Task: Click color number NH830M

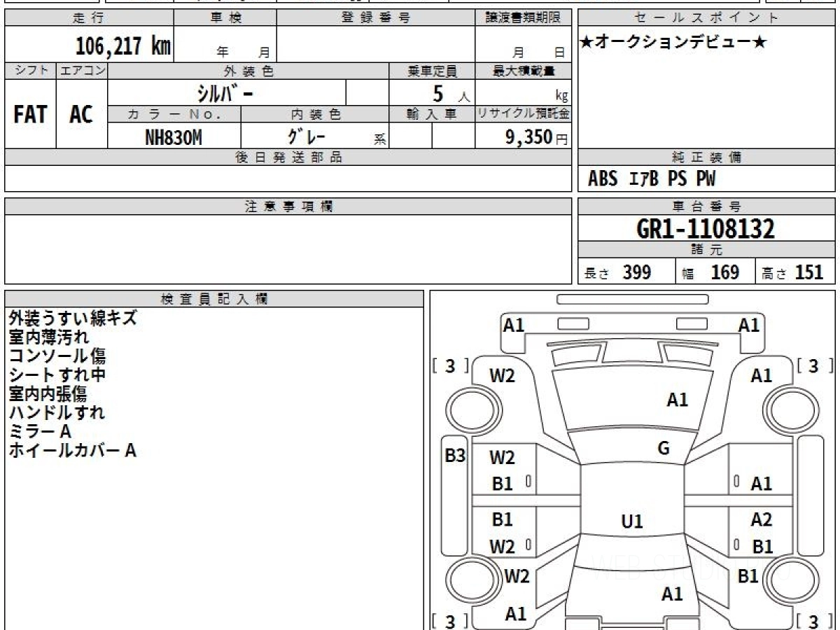Action: [174, 137]
